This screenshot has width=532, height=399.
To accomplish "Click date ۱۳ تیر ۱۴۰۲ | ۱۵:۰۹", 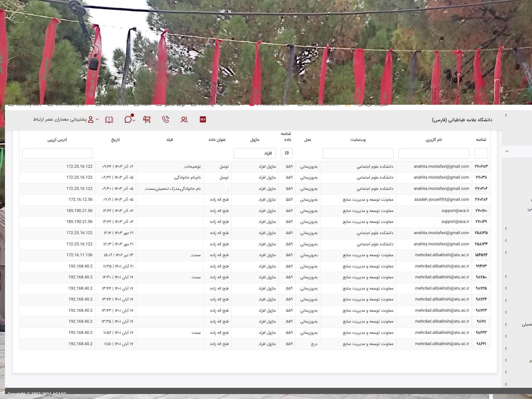I will (118, 255).
